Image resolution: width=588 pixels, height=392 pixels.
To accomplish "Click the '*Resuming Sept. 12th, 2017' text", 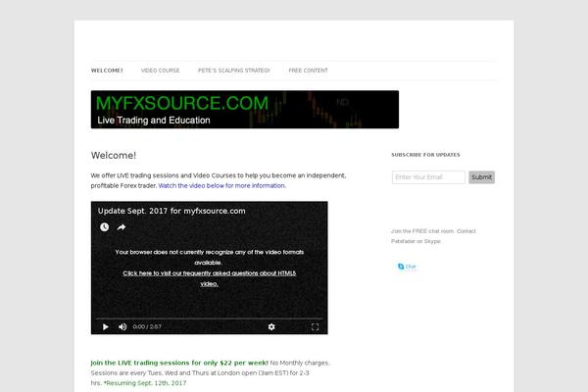I will (145, 383).
